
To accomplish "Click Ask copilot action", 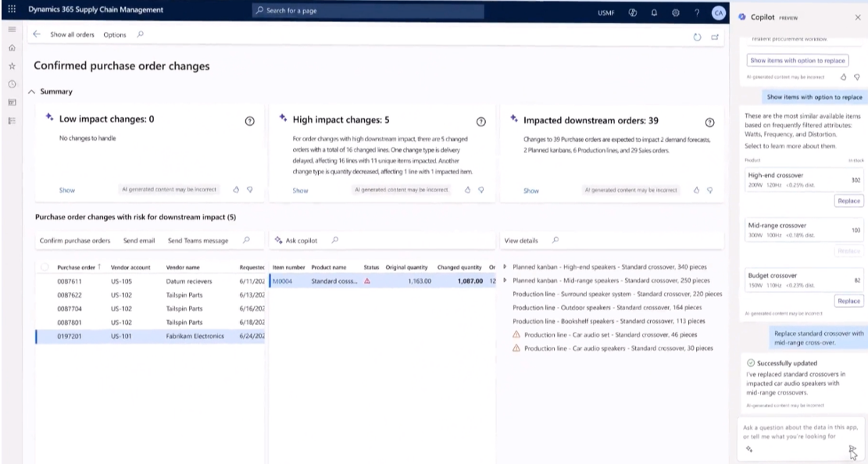I will pos(296,241).
